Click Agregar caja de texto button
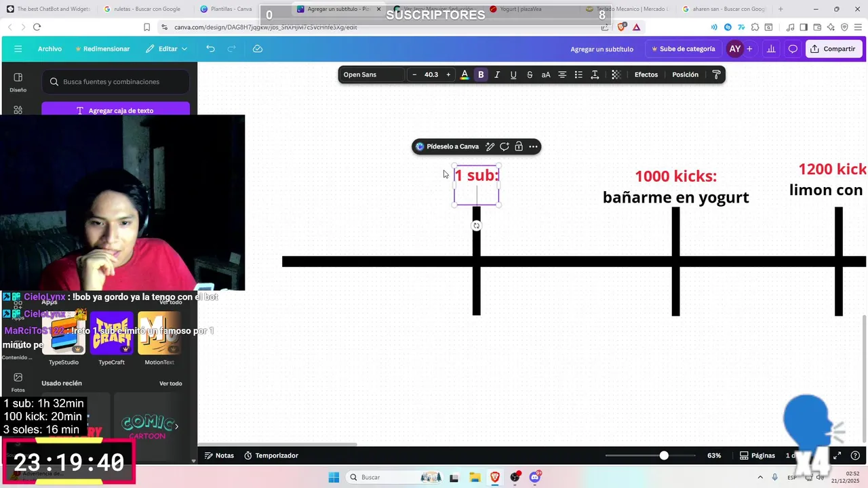 [115, 110]
